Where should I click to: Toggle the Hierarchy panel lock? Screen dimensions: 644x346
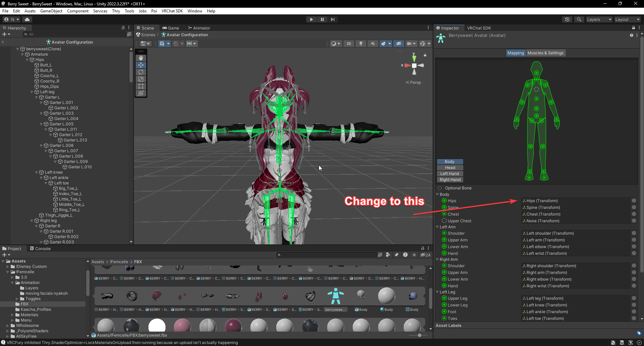pyautogui.click(x=123, y=28)
